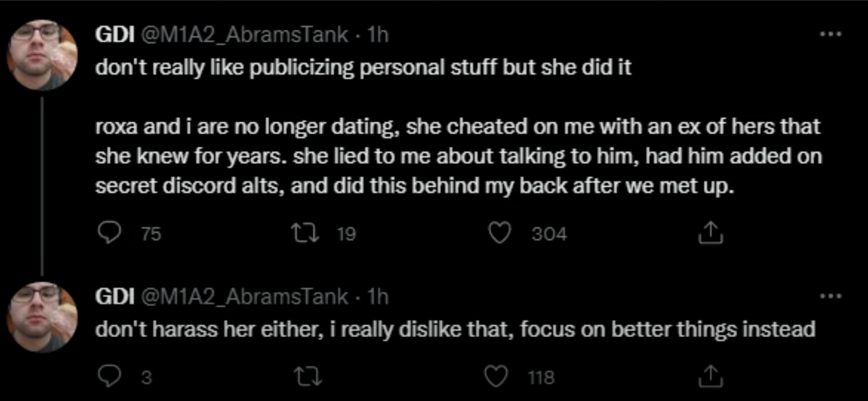Reply to the second tweet with 3 comments
Image resolution: width=868 pixels, height=401 pixels.
108,377
